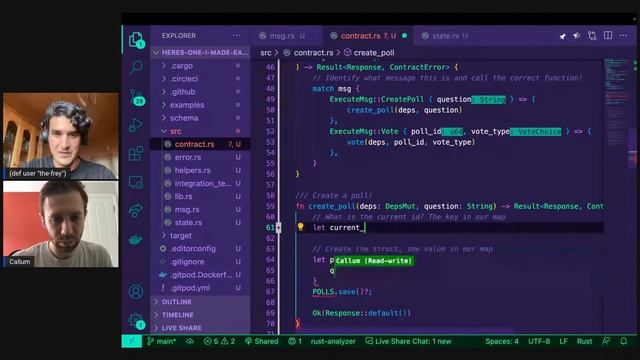Open the Search view icon
The width and height of the screenshot is (640, 360).
136,67
